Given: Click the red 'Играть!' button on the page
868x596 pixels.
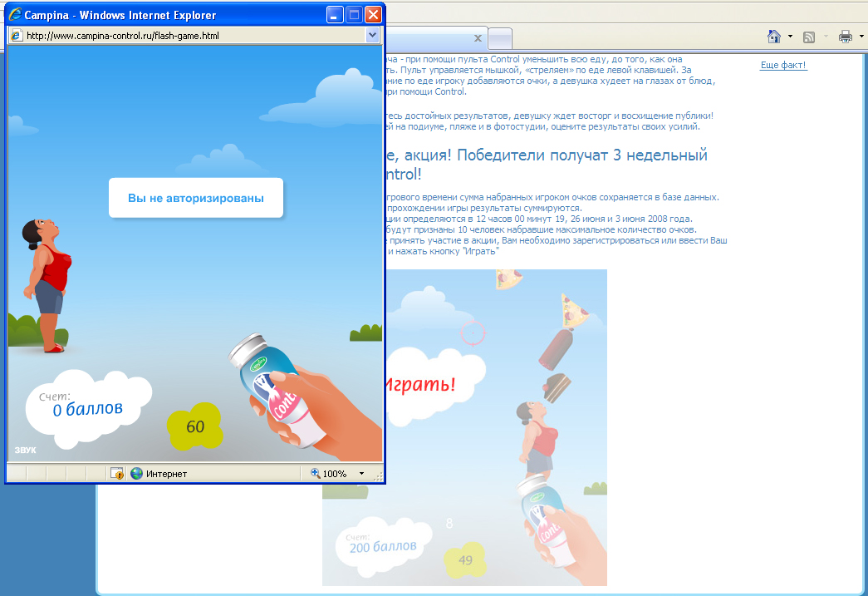Looking at the screenshot, I should coord(421,383).
